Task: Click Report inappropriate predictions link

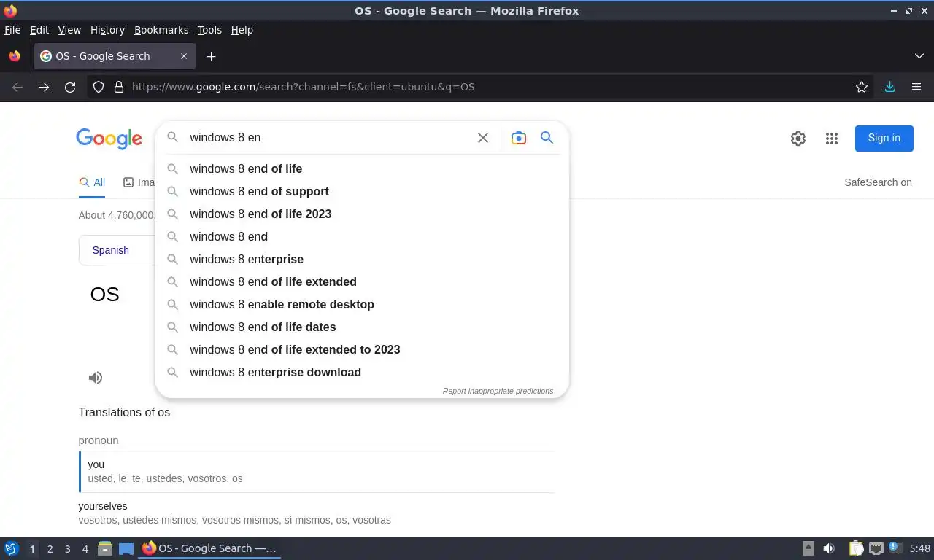Action: coord(498,391)
